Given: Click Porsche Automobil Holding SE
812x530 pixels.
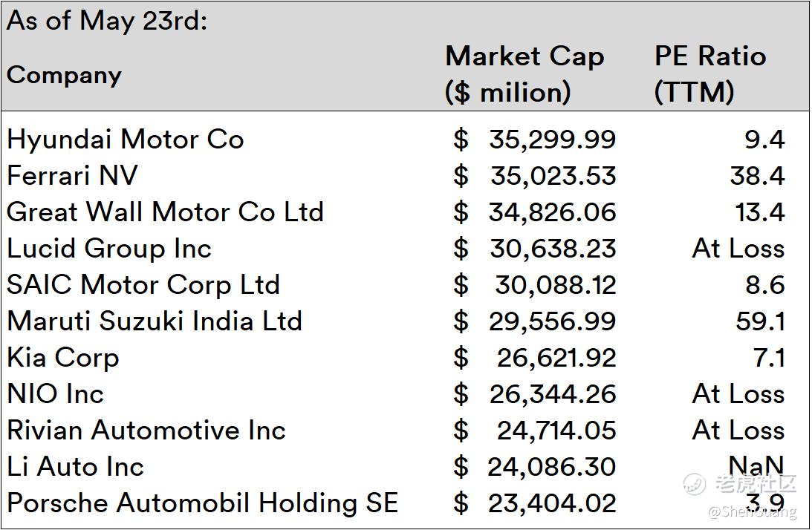Looking at the screenshot, I should (202, 503).
